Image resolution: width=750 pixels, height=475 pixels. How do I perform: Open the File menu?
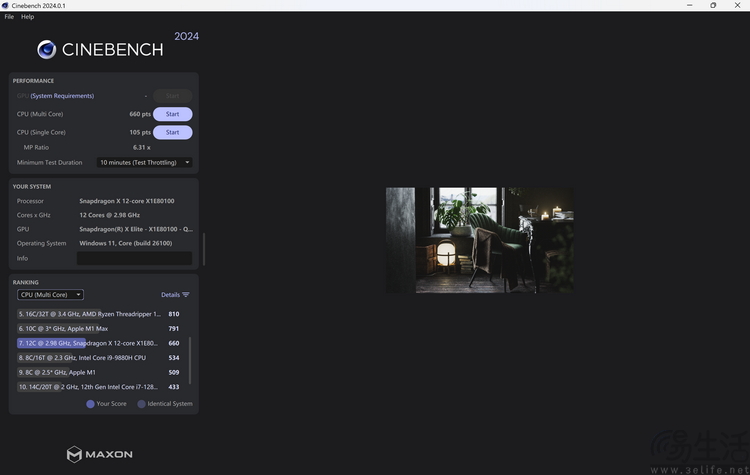pos(9,17)
